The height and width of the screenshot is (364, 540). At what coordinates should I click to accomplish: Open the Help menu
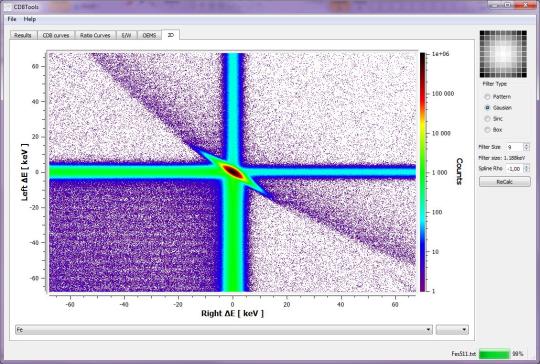click(x=30, y=19)
